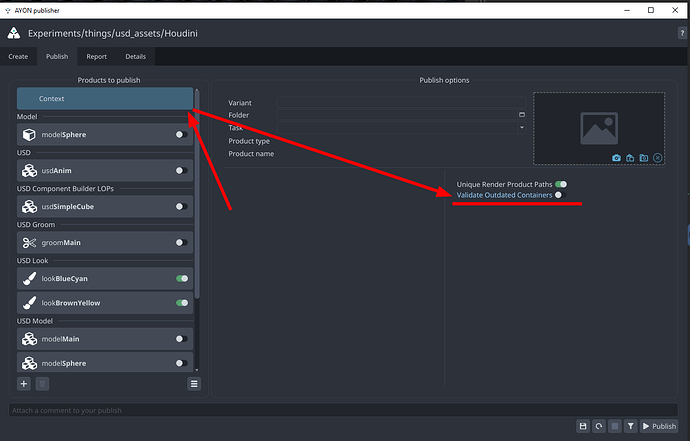Click the publish comment field
This screenshot has height=441, width=690.
coord(343,410)
